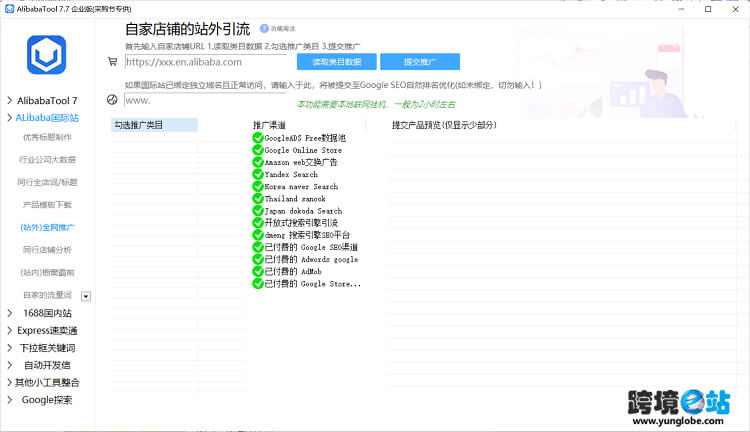
Task: Toggle Amazon web交换广告 channel checkmark
Action: 258,162
